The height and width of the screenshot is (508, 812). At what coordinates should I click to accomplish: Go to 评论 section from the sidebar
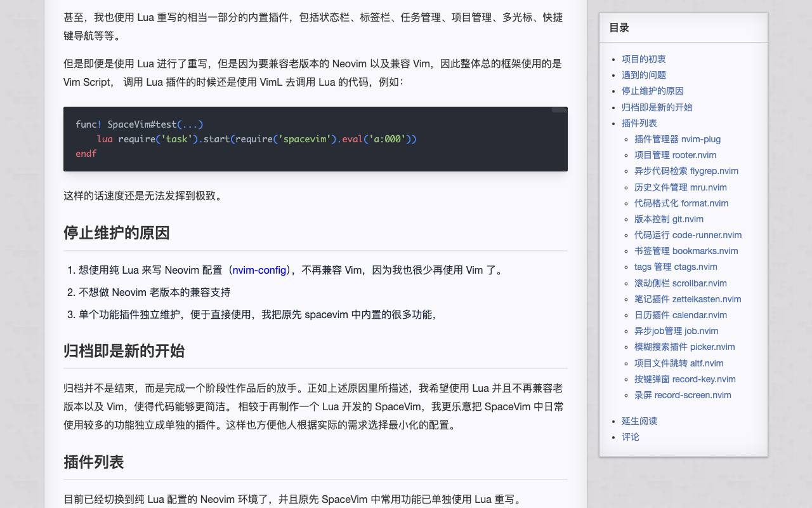click(631, 437)
